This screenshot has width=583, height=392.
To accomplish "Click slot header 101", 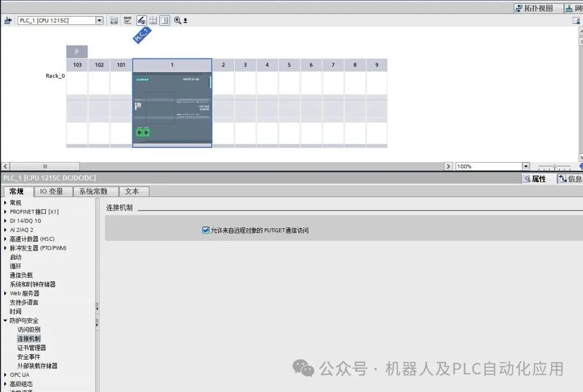I will (121, 65).
